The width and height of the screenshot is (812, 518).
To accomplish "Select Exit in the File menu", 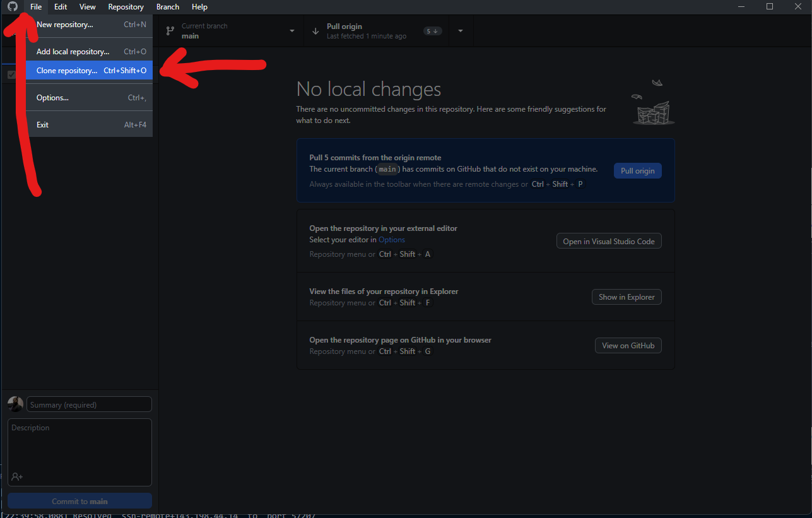I will pyautogui.click(x=90, y=125).
